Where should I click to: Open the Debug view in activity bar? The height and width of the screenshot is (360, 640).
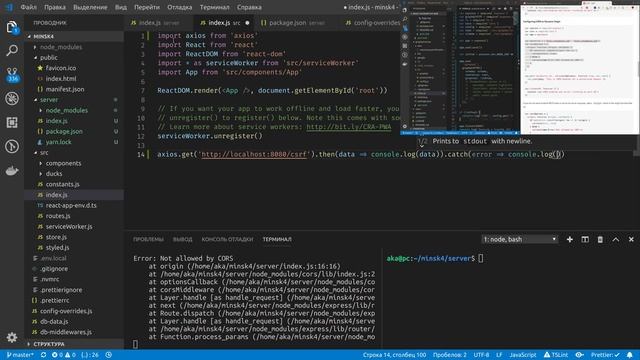click(12, 98)
